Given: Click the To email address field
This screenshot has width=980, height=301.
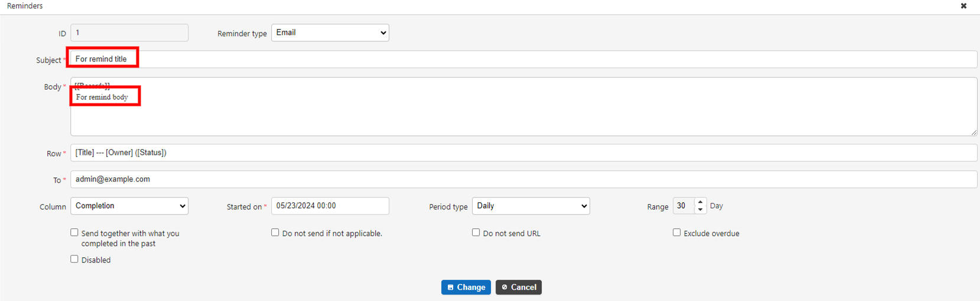Looking at the screenshot, I should [x=523, y=179].
